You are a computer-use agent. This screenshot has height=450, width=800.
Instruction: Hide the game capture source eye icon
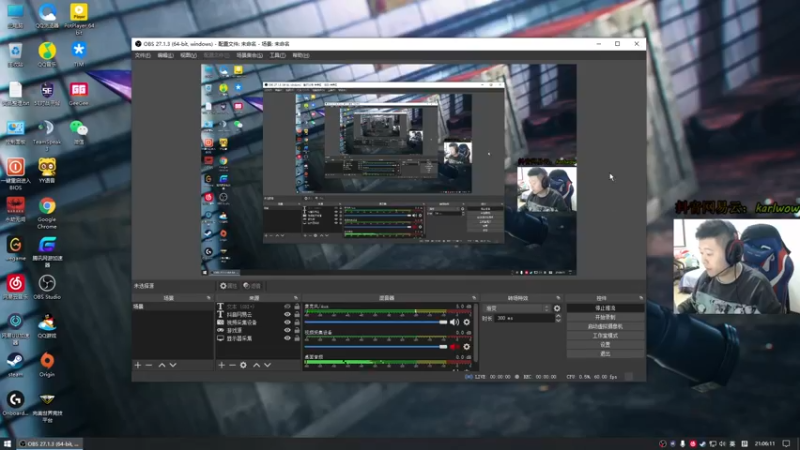coord(287,330)
